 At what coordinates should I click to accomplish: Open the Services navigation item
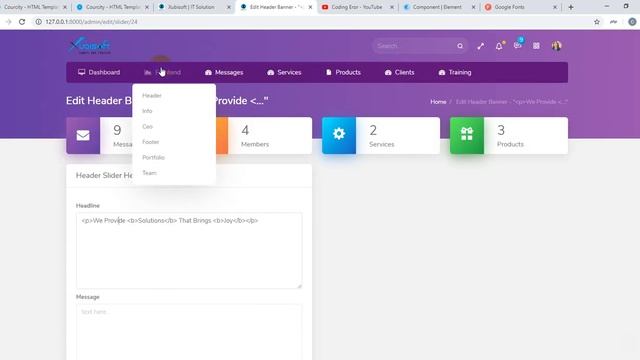click(x=284, y=72)
